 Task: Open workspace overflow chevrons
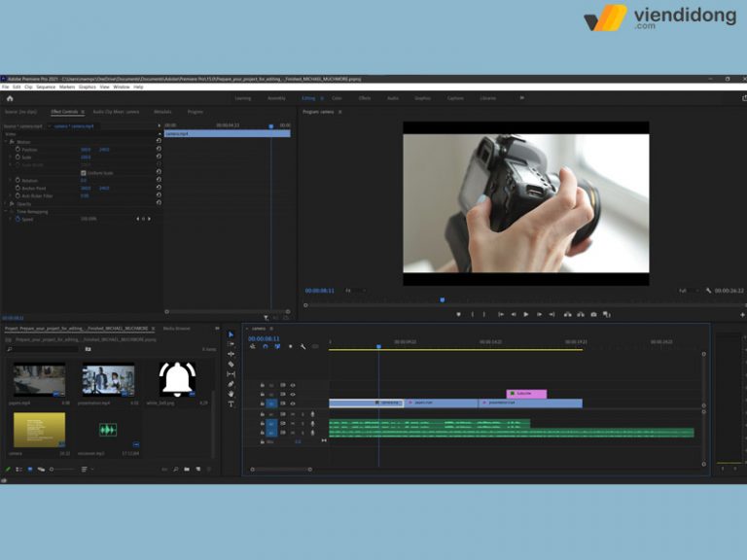pyautogui.click(x=521, y=98)
